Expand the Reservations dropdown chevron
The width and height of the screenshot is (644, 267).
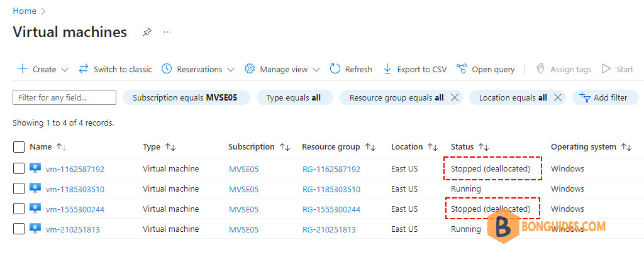(x=231, y=70)
